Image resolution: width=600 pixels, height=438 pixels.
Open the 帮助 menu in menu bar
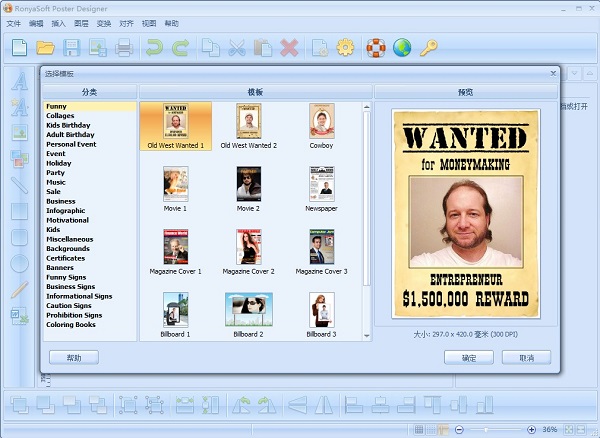(172, 23)
